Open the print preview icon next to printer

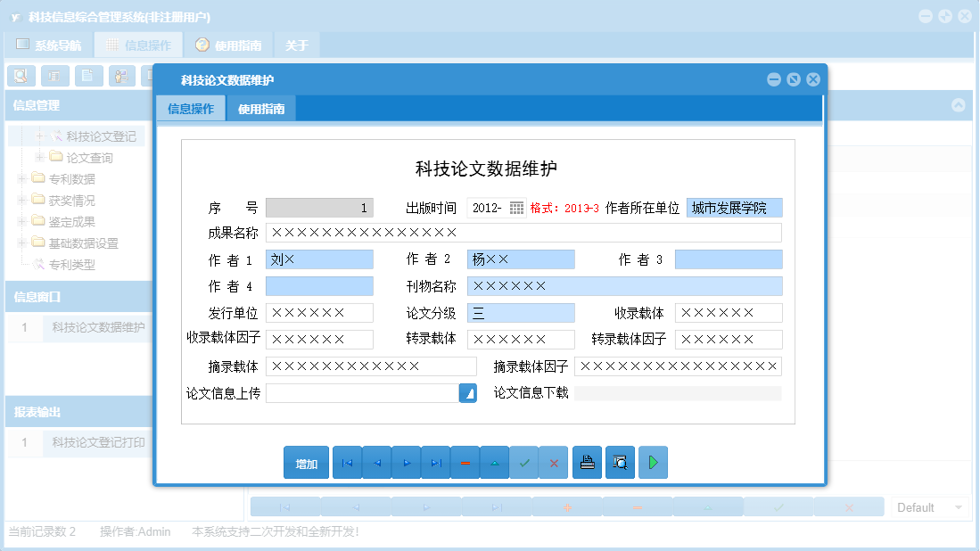pos(620,462)
